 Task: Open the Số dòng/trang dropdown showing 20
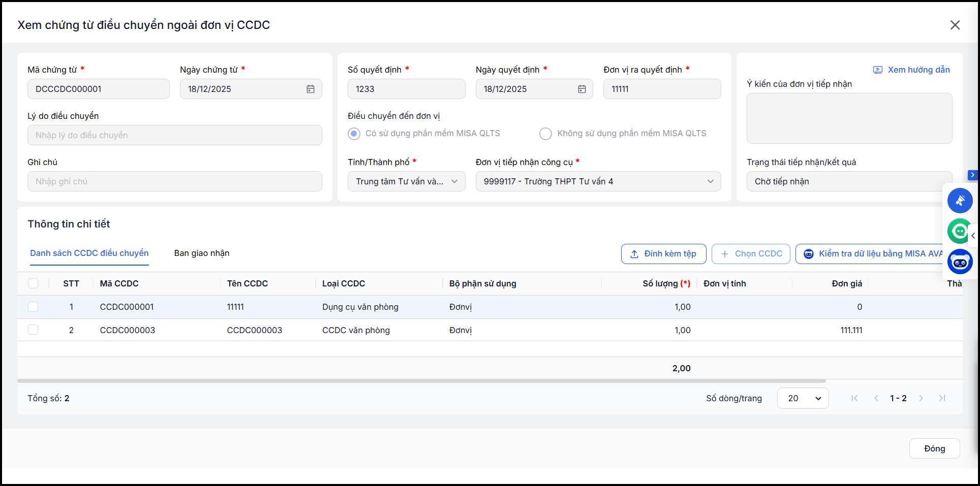pos(803,398)
